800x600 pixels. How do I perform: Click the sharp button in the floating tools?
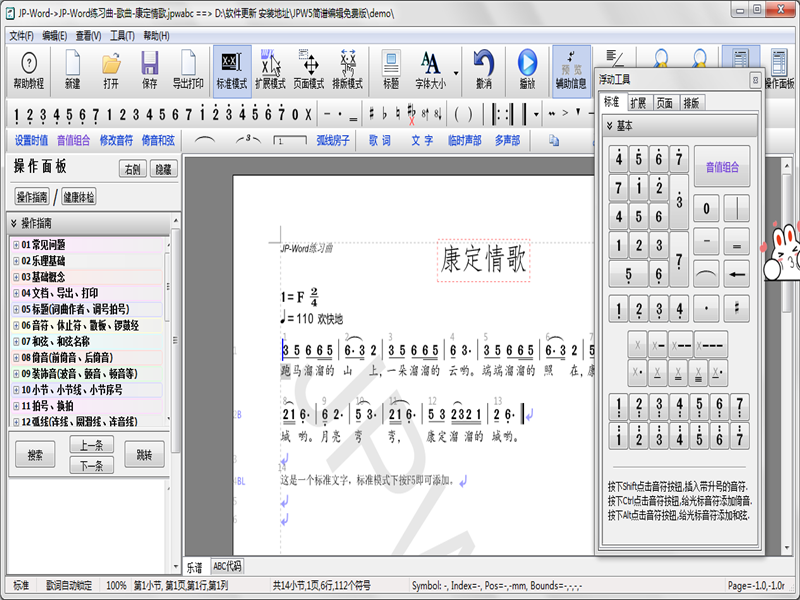736,308
